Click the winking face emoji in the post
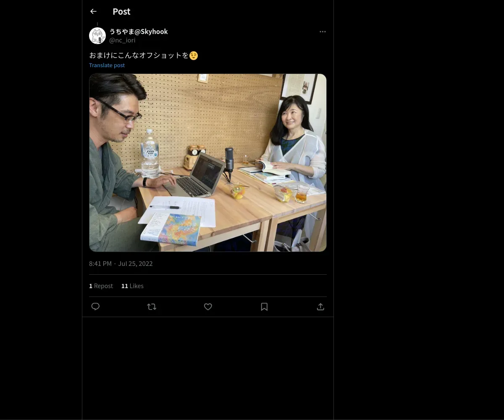 click(194, 55)
